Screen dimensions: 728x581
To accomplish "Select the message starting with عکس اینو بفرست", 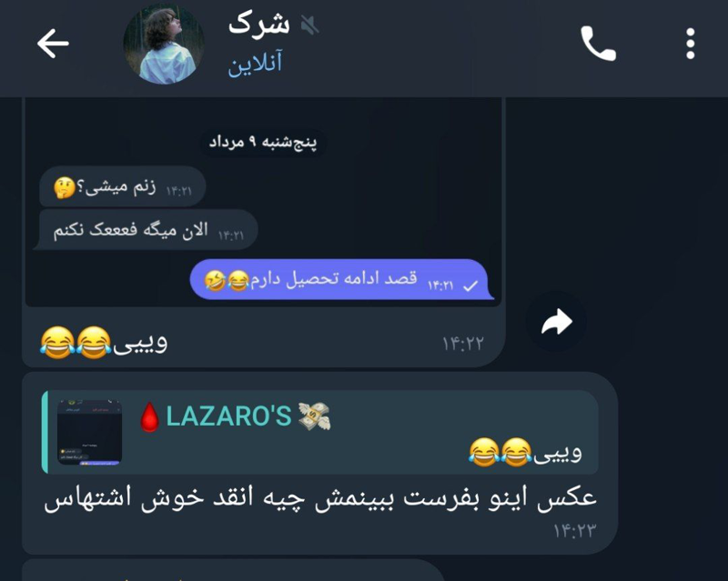I will [x=320, y=498].
